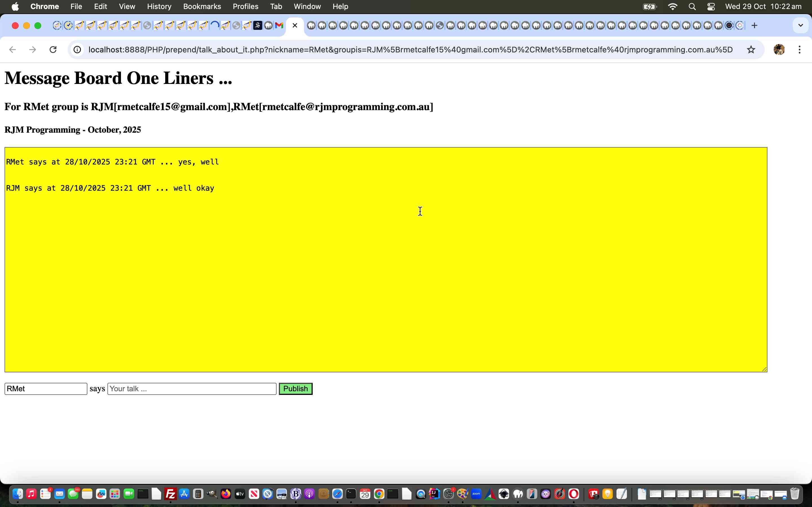Reload the page with the refresh icon
The image size is (812, 507).
coord(53,49)
